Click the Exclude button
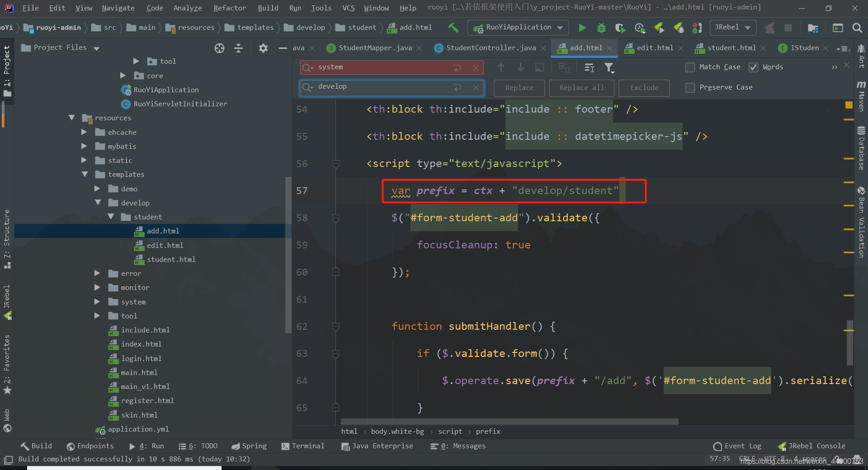Viewport: 868px width, 470px height. click(644, 88)
